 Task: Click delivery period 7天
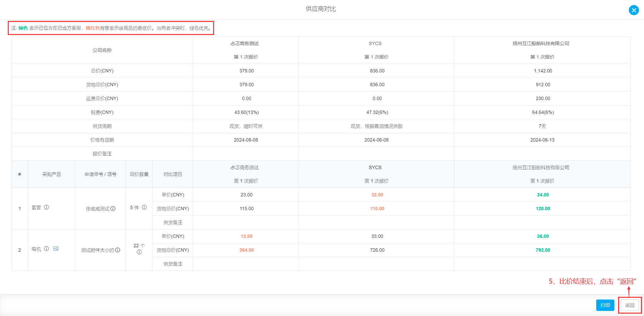tap(542, 126)
